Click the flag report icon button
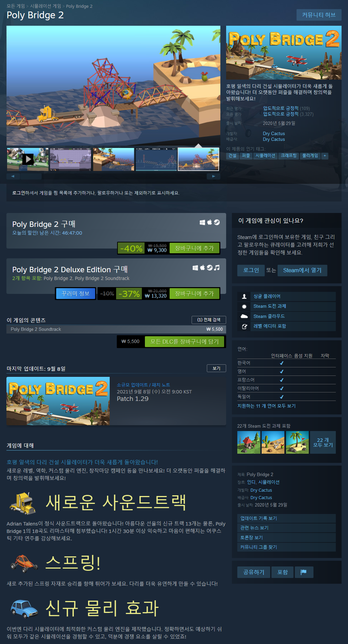348x644 pixels. (304, 572)
